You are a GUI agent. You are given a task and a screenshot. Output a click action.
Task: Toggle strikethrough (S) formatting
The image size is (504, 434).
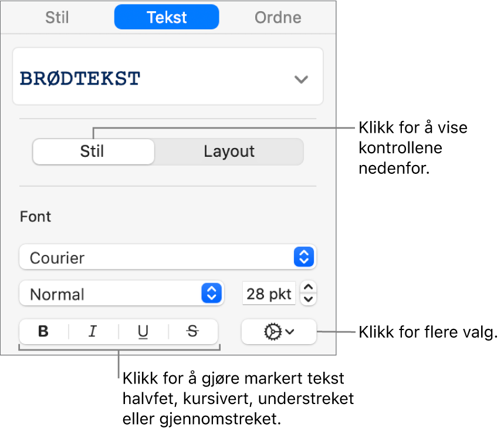(x=193, y=331)
